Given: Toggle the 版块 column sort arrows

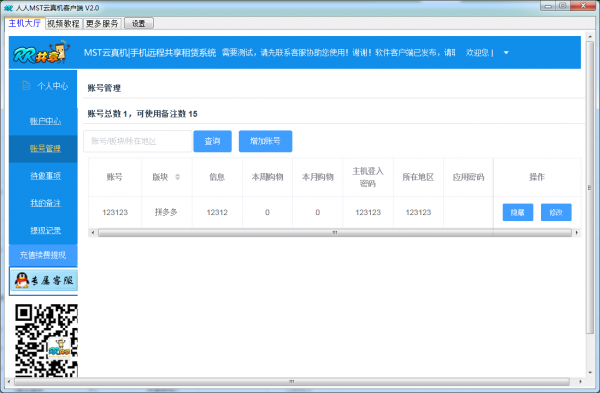Looking at the screenshot, I should coord(177,177).
